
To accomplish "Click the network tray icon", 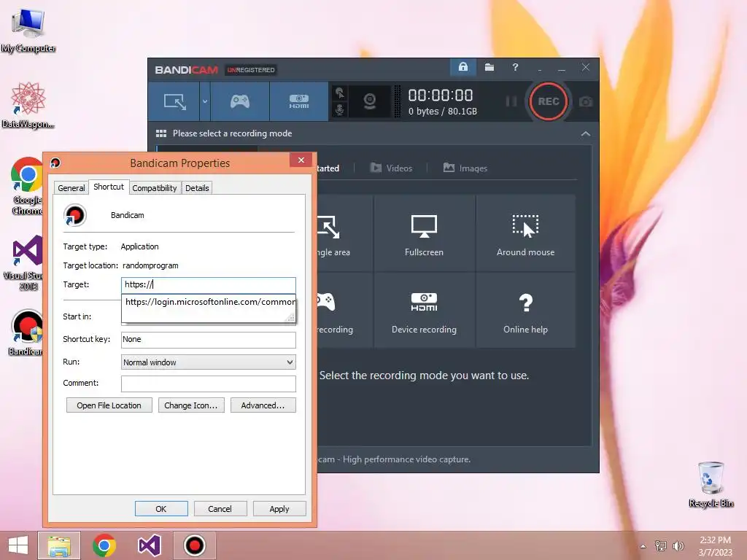I will 661,545.
